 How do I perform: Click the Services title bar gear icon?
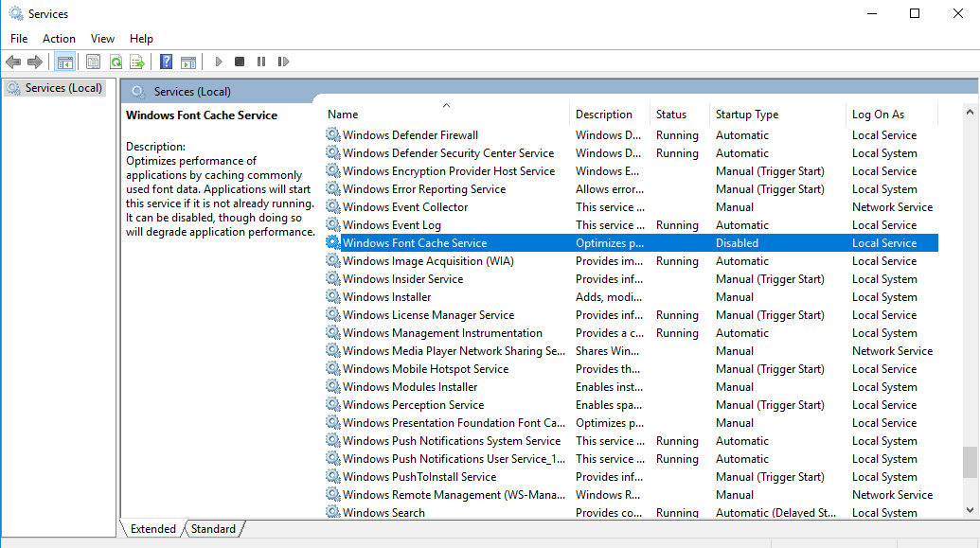[x=16, y=14]
